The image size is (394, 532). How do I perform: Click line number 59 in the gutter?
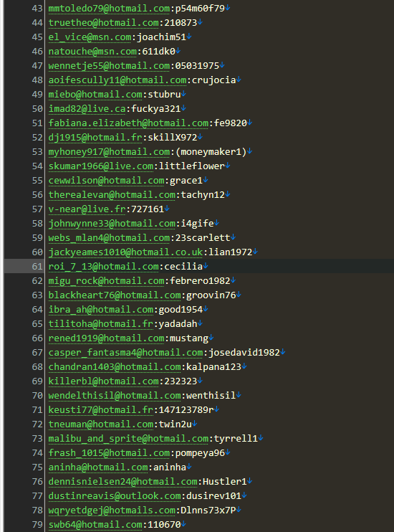(37, 238)
